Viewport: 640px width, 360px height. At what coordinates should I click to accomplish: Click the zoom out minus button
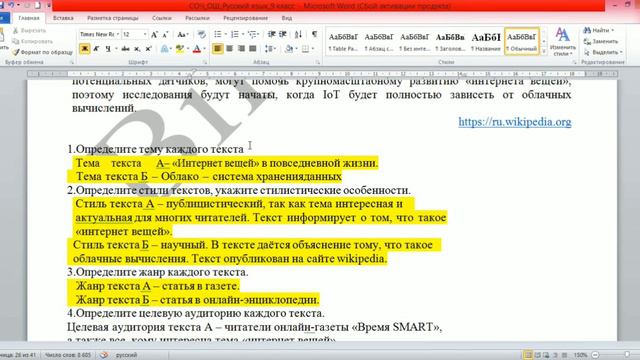tap(596, 355)
